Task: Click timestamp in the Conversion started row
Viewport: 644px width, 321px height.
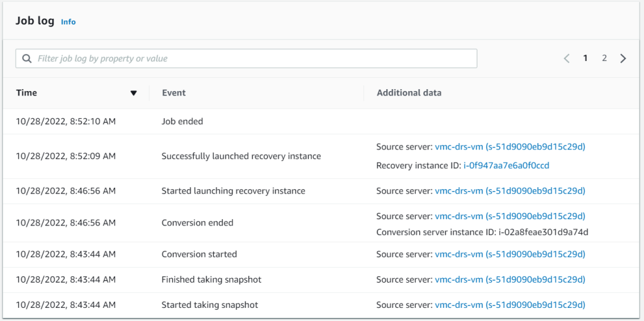Action: point(65,254)
